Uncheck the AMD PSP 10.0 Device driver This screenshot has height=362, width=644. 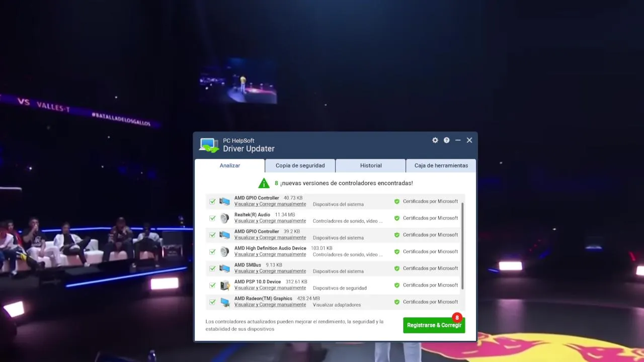pos(212,285)
